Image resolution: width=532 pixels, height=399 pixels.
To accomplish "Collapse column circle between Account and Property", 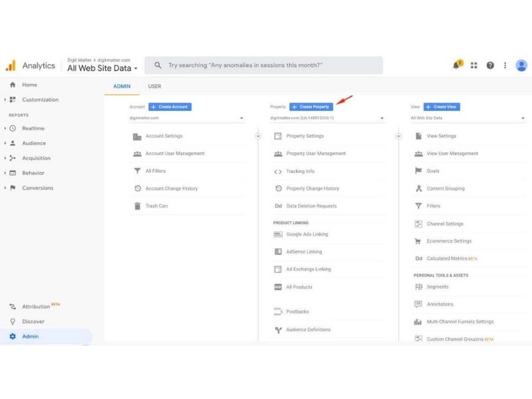I will 258,136.
